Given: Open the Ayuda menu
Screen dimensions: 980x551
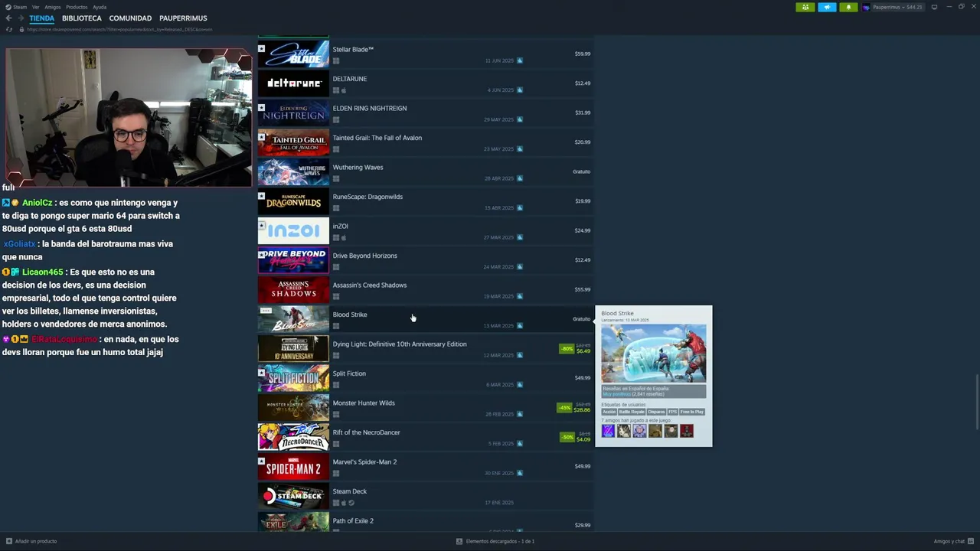Looking at the screenshot, I should point(100,7).
